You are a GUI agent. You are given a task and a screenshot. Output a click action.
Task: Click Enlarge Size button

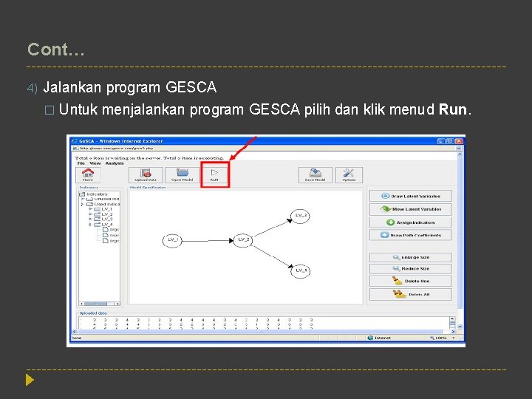click(x=411, y=257)
